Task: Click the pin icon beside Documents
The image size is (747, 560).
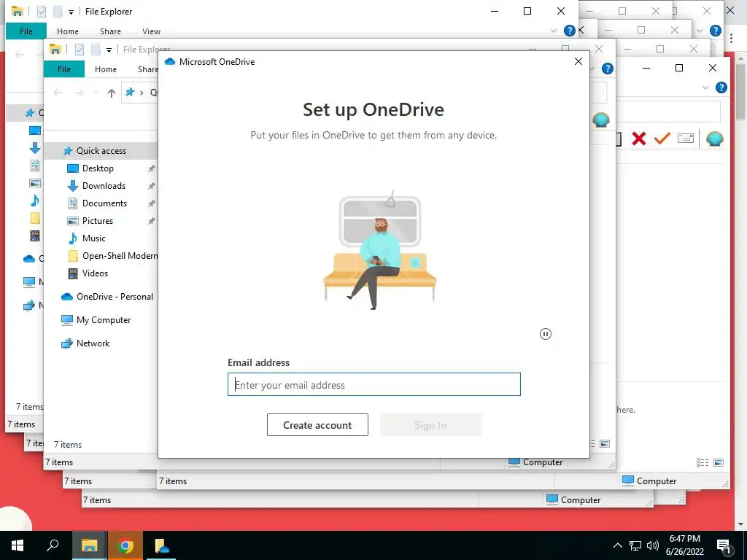Action: [x=152, y=204]
